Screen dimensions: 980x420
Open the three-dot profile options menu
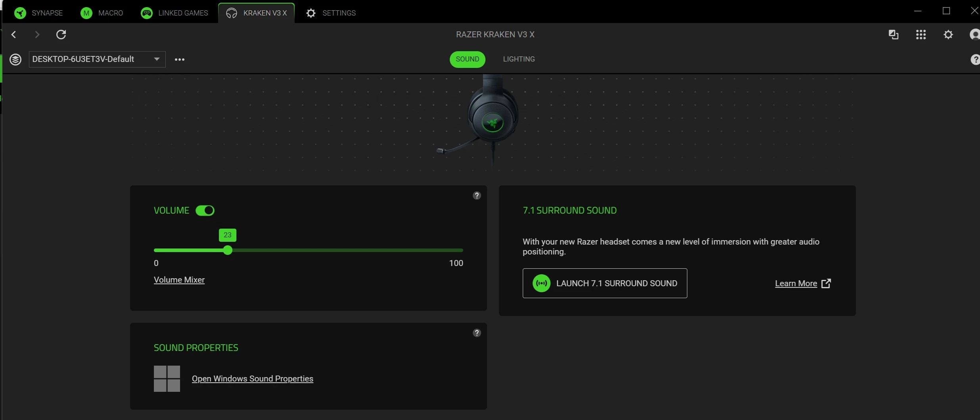tap(180, 60)
